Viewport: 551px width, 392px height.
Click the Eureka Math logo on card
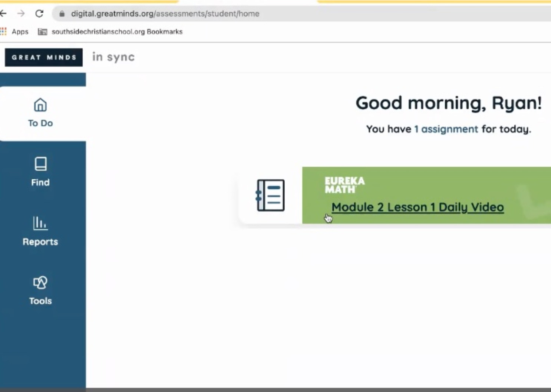(344, 185)
